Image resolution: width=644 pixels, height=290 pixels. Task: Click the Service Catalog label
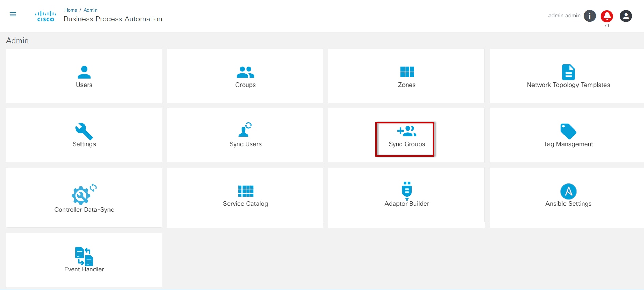[246, 204]
